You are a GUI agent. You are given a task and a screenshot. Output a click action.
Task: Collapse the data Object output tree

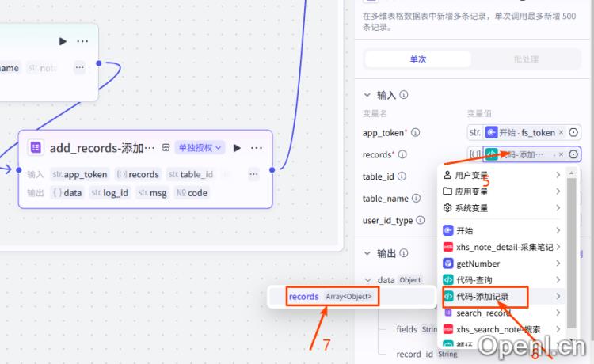tap(367, 280)
